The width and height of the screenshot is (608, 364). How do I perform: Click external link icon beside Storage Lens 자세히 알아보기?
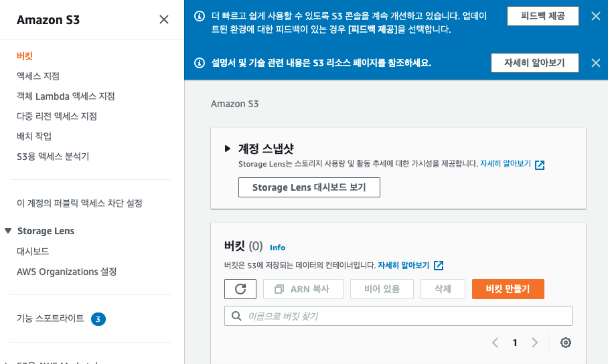[x=540, y=165]
